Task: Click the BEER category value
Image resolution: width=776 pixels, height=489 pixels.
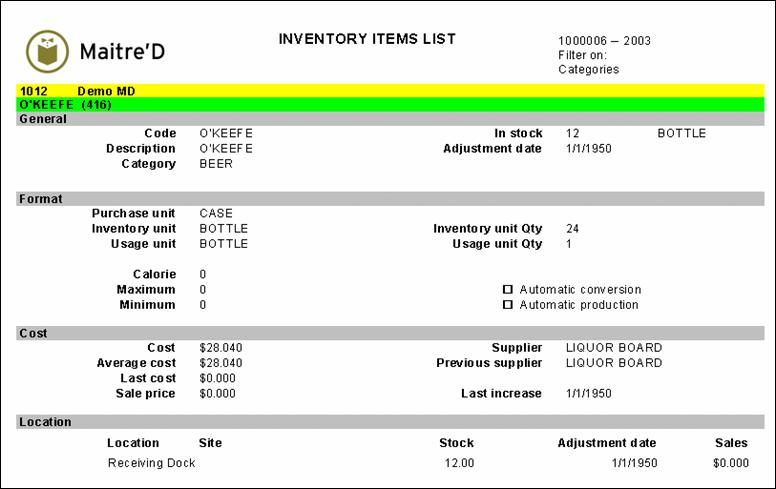Action: click(x=216, y=164)
